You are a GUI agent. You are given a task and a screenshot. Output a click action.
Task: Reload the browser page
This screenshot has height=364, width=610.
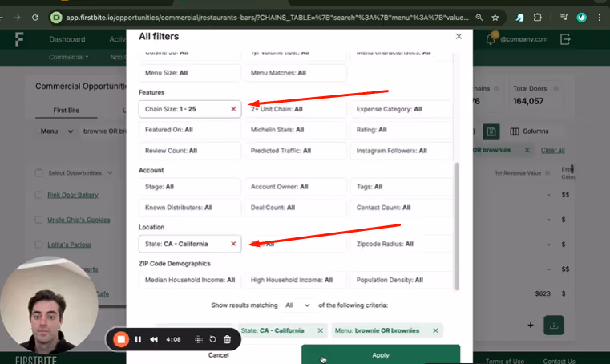35,18
